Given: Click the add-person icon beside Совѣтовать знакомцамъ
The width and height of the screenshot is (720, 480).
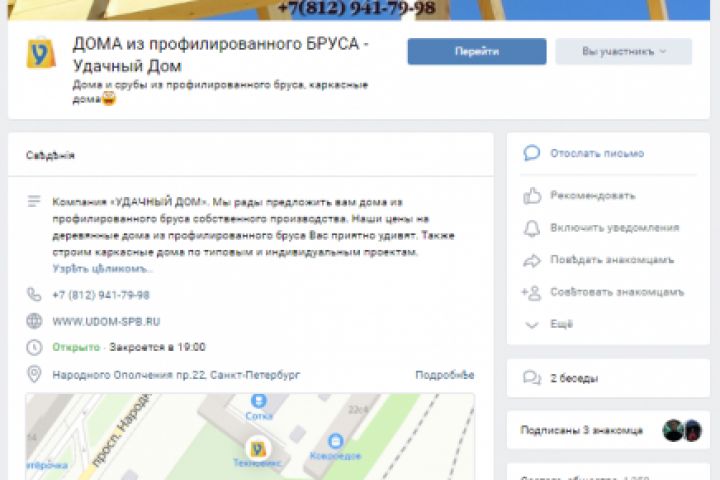Looking at the screenshot, I should 531,293.
